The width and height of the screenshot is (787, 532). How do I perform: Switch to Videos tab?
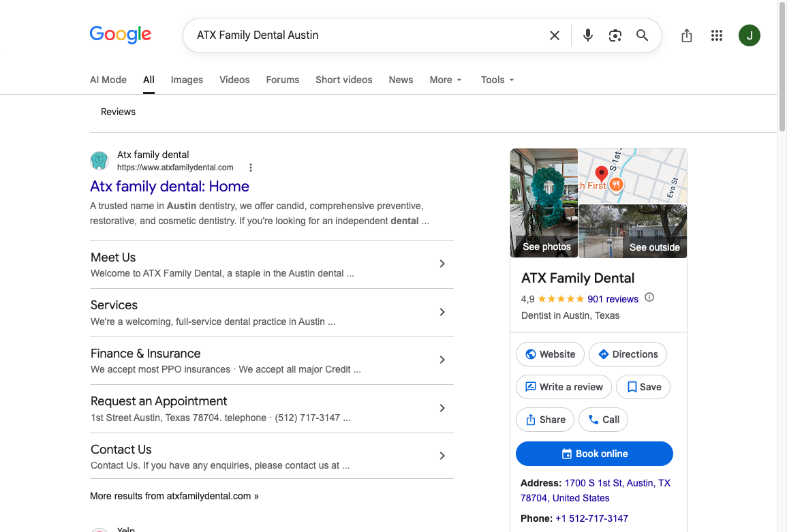click(x=234, y=80)
